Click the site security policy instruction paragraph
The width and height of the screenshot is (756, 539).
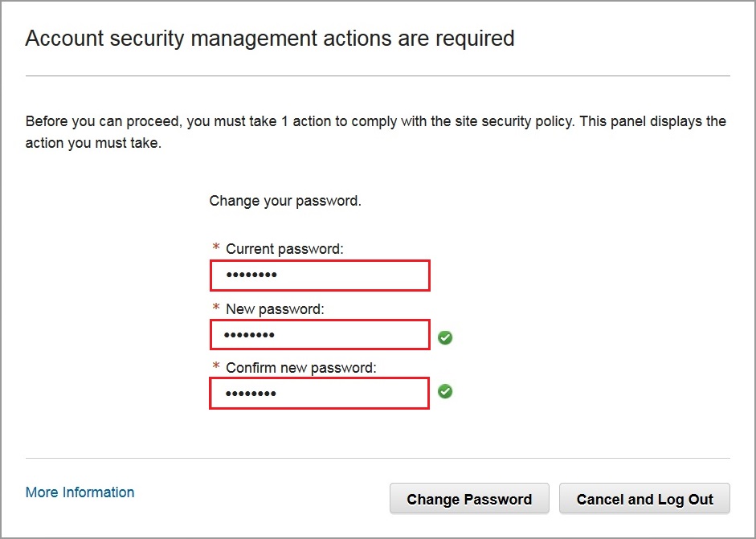376,133
